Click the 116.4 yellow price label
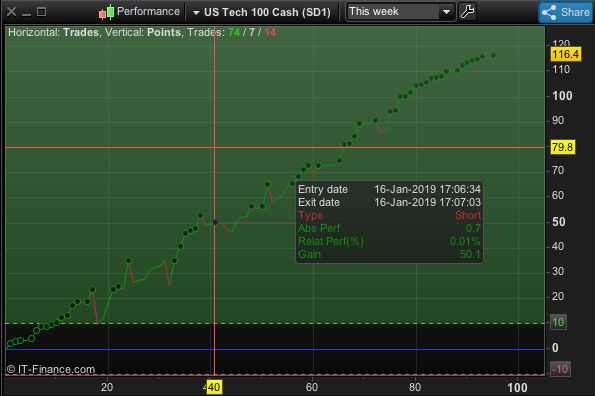Screen dimensions: 595x396 tap(565, 54)
